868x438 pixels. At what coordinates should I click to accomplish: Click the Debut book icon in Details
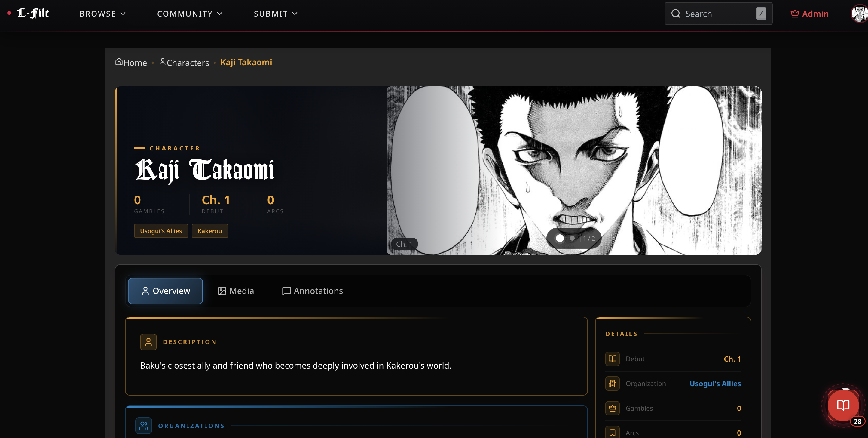click(612, 359)
